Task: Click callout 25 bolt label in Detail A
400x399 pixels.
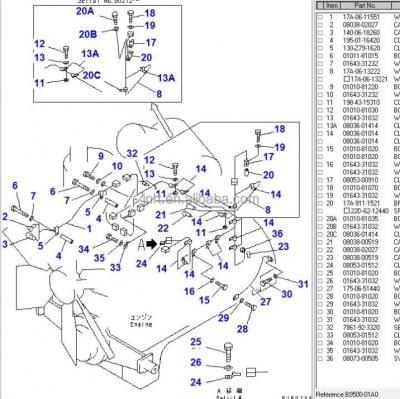Action: pyautogui.click(x=196, y=342)
